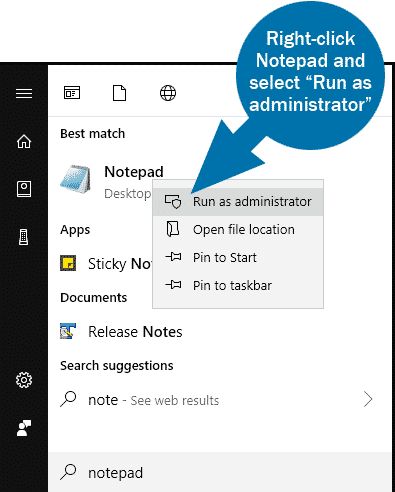Open Settings gear icon in the sidebar
The height and width of the screenshot is (492, 395).
(24, 380)
